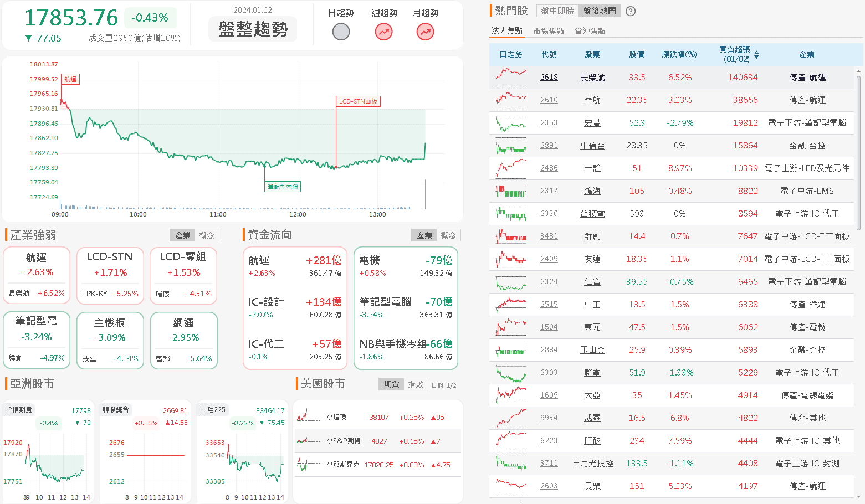Click IC-設計 +134億 fund flow entry
Screen dimensions: 865x504
(x=295, y=308)
